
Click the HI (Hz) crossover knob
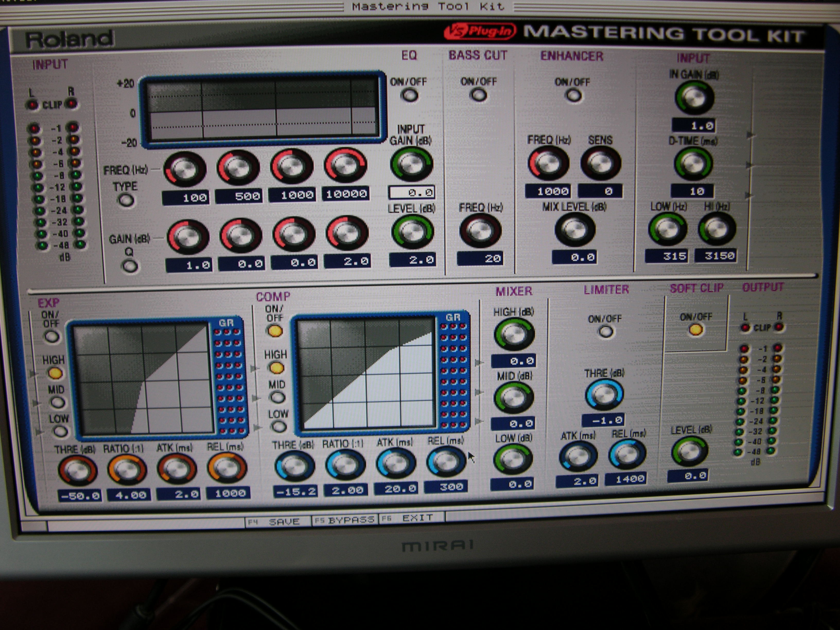coord(716,229)
